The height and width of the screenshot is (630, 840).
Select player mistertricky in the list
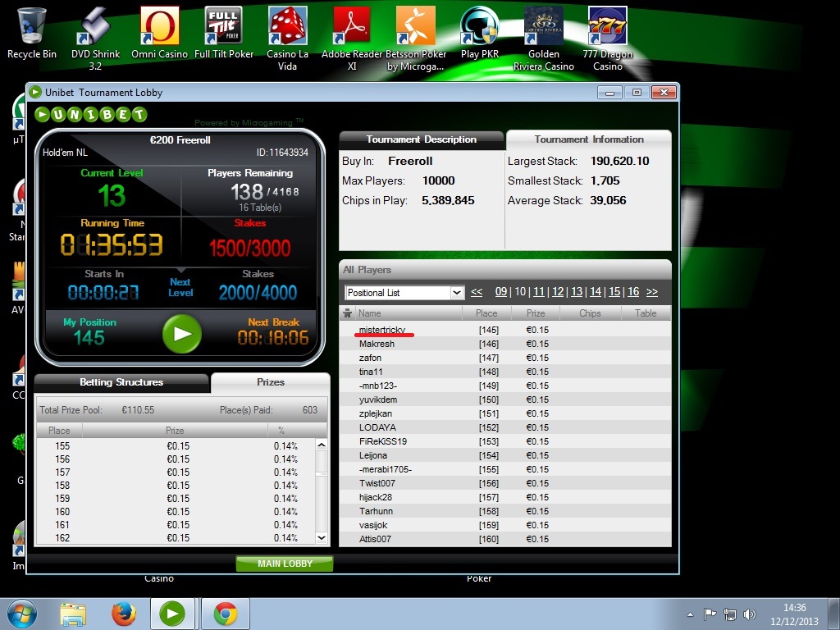click(504, 330)
